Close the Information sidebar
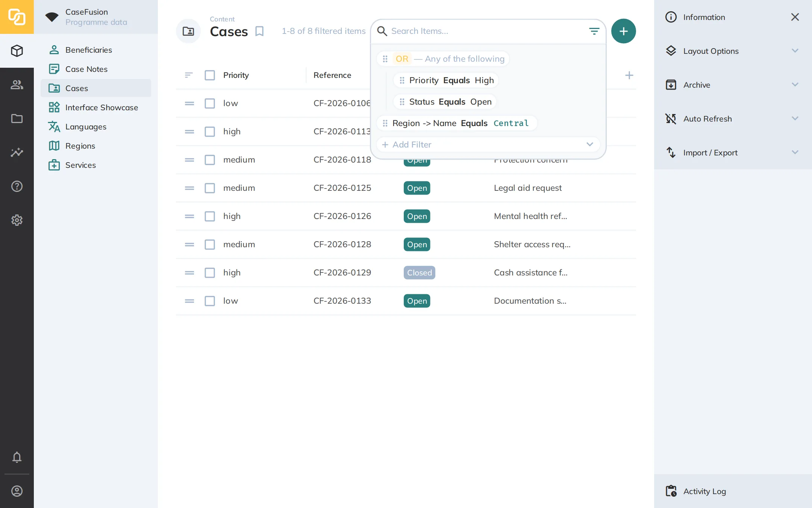 pos(795,17)
